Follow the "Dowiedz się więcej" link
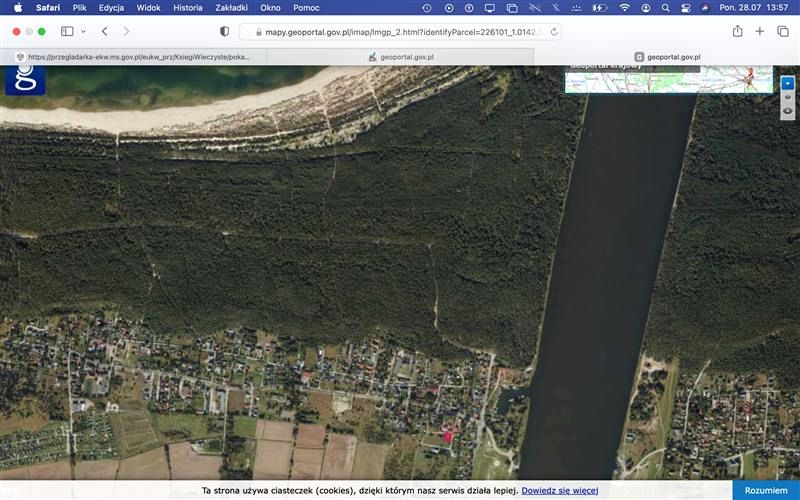The image size is (800, 500). 559,491
